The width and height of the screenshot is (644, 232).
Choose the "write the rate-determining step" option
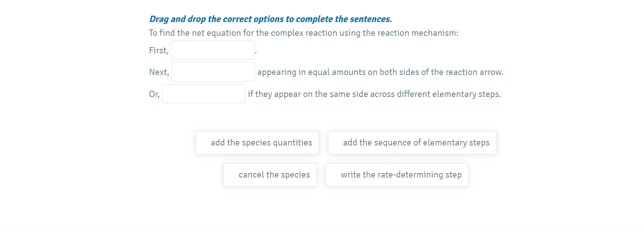(x=397, y=175)
